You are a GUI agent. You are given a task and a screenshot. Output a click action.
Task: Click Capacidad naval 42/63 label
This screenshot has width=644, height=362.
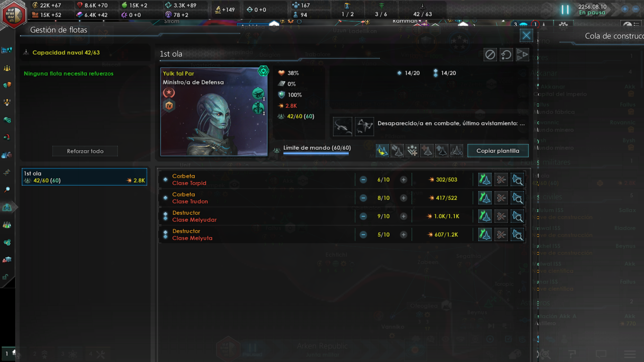pos(66,52)
